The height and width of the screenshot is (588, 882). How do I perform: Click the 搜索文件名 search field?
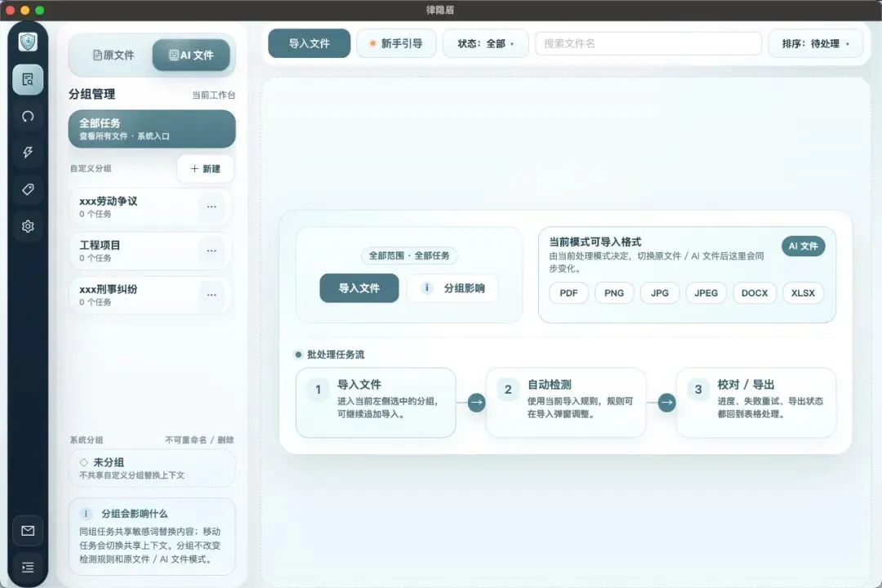[x=648, y=43]
